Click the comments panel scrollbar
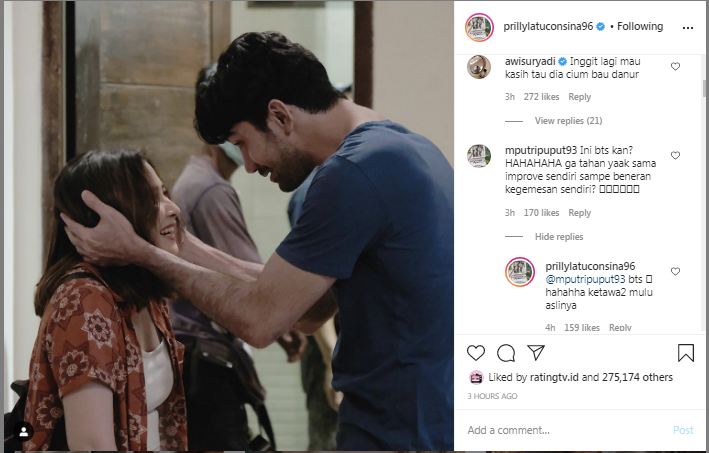 pyautogui.click(x=704, y=88)
